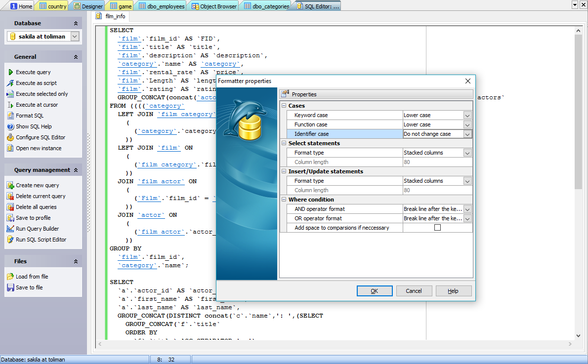This screenshot has height=364, width=588.
Task: Click the Format SQL icon
Action: 10,116
